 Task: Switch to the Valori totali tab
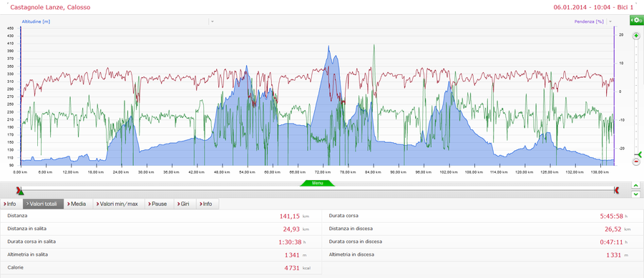[x=43, y=204]
